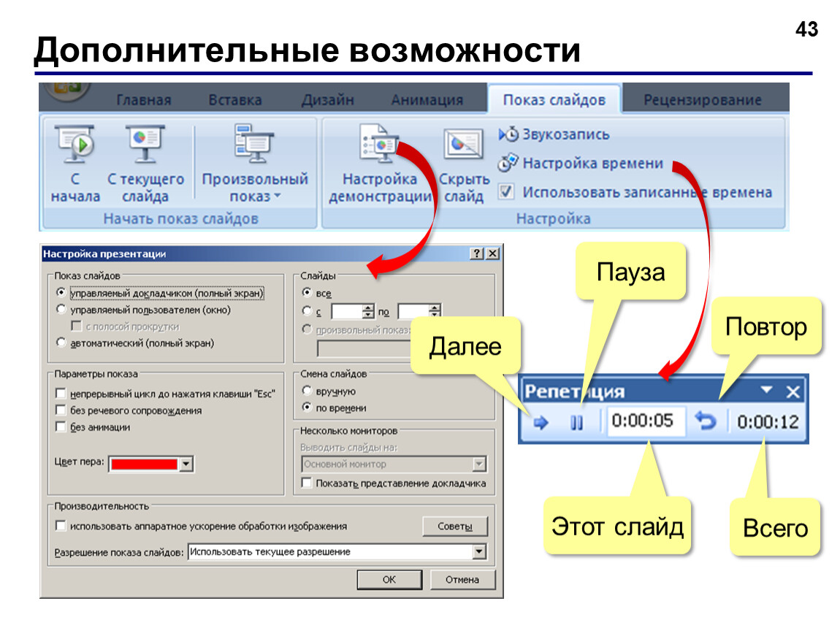Enable аппаратное ускорение обработки изображения checkbox
Screen dimensions: 840x631
61,526
